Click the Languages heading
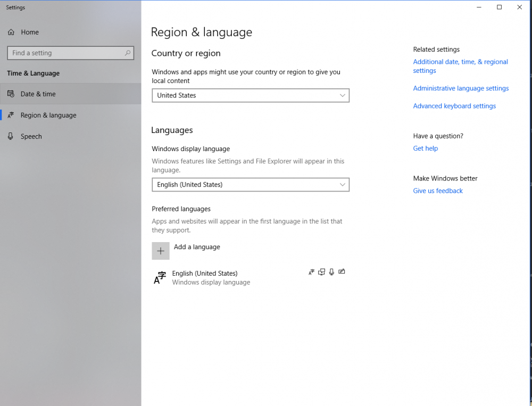The image size is (532, 406). coord(172,130)
